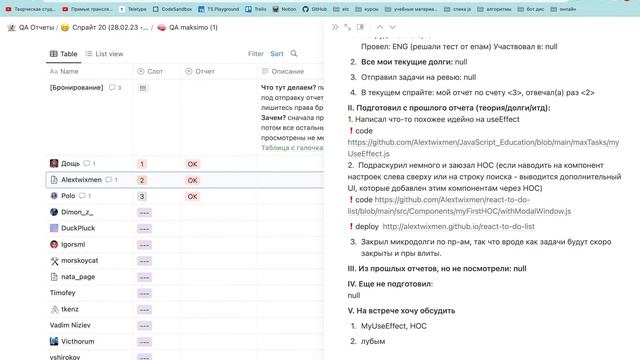Click the Отчет column header

(200, 71)
